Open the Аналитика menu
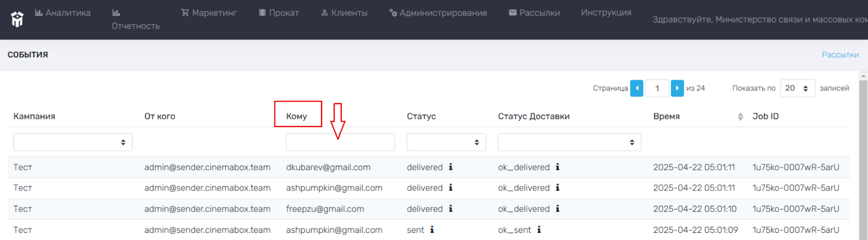This screenshot has width=868, height=240. pyautogui.click(x=63, y=12)
